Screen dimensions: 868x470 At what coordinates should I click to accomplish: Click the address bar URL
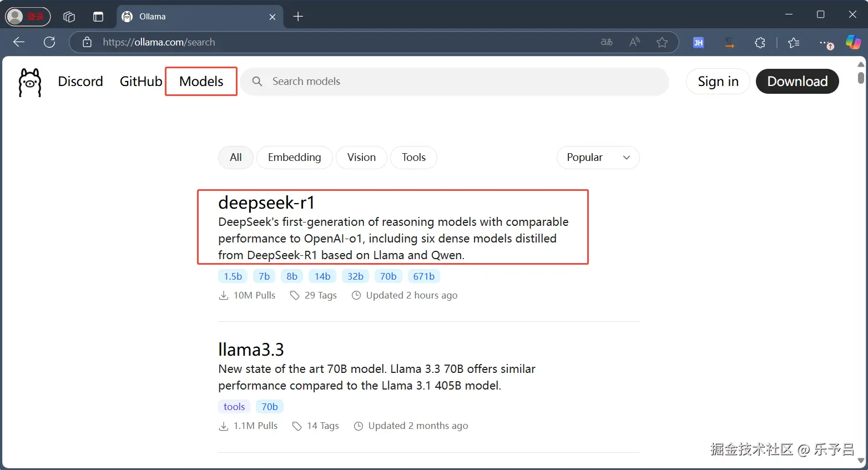tap(159, 42)
